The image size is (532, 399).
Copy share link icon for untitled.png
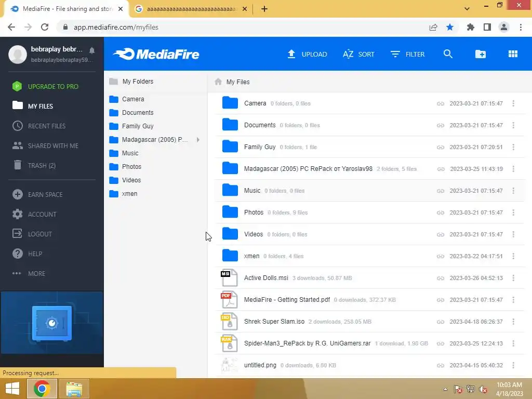tap(441, 365)
